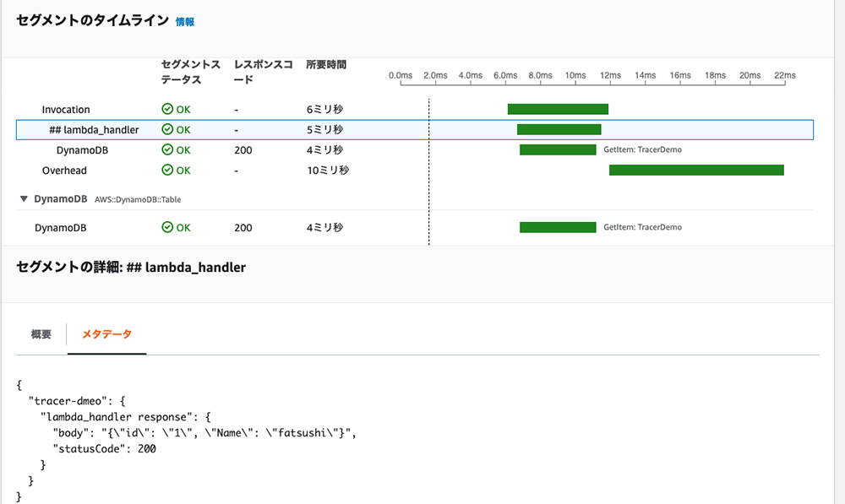Click the OK status icon for lambda_handler

pos(167,129)
